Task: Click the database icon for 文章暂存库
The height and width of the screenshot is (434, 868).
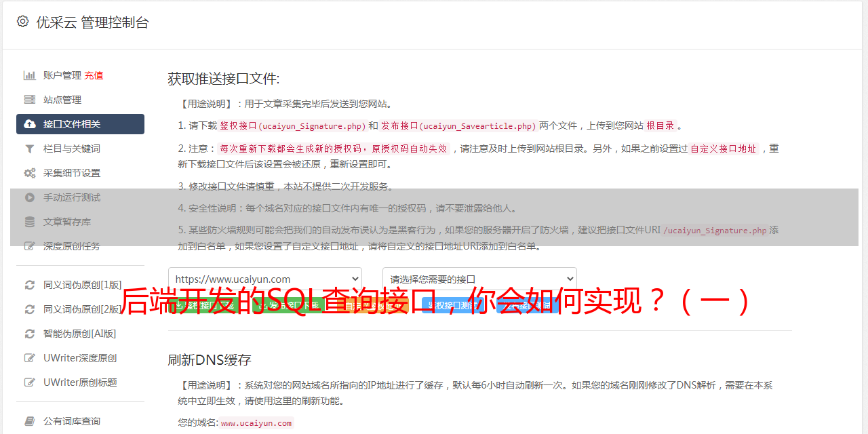Action: pos(30,222)
